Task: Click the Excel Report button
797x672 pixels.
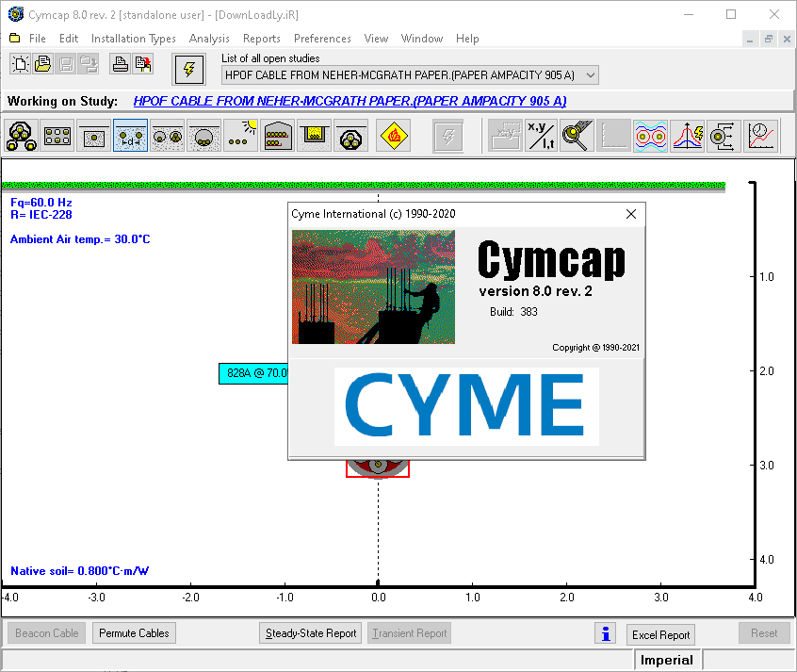Action: click(x=660, y=635)
